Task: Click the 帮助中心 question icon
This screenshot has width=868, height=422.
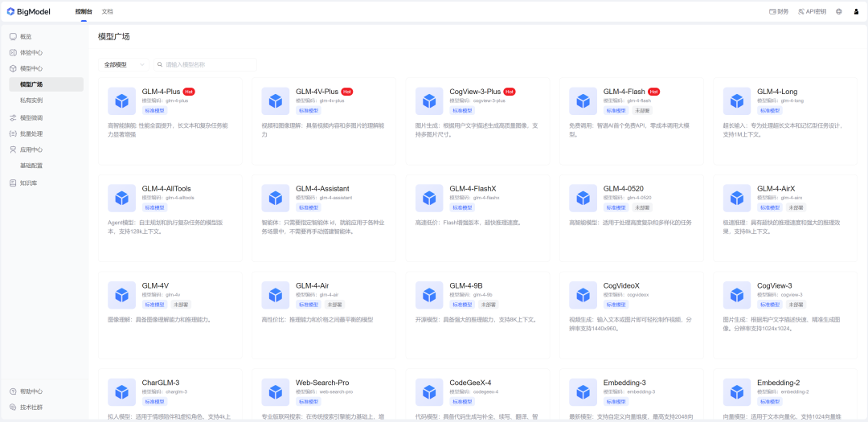Action: point(13,391)
